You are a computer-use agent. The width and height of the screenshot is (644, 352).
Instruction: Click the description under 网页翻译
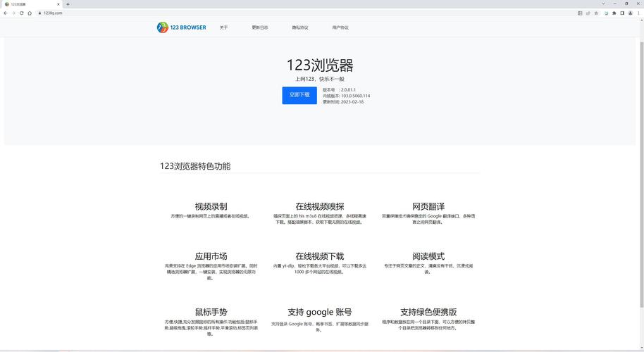coord(428,219)
